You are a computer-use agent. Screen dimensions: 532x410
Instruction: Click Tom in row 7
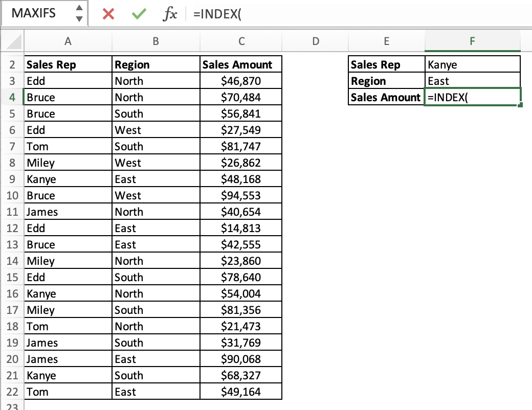[68, 147]
